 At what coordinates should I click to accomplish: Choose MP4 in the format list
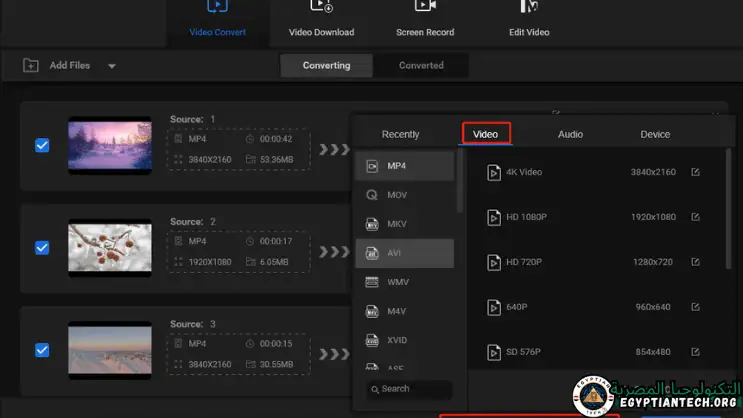point(405,166)
